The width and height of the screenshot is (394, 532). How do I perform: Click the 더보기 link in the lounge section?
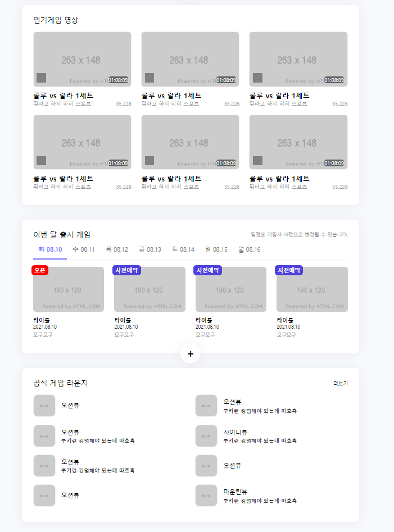pos(340,384)
